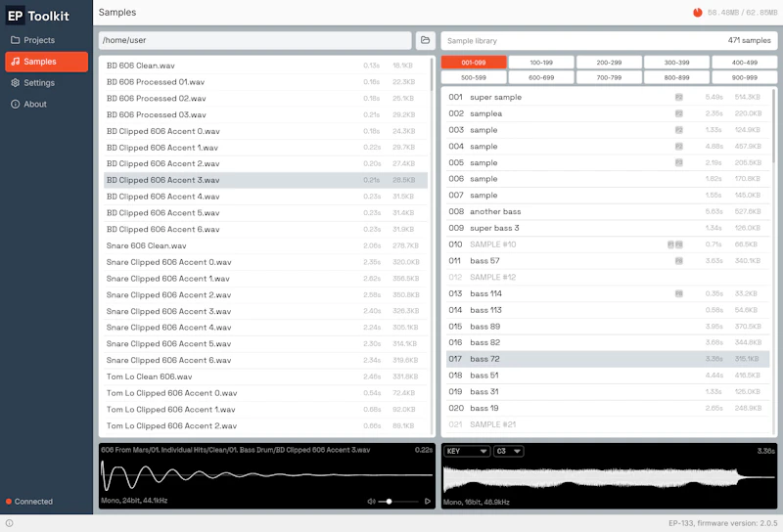
Task: Open the KEY mode dropdown
Action: click(467, 451)
